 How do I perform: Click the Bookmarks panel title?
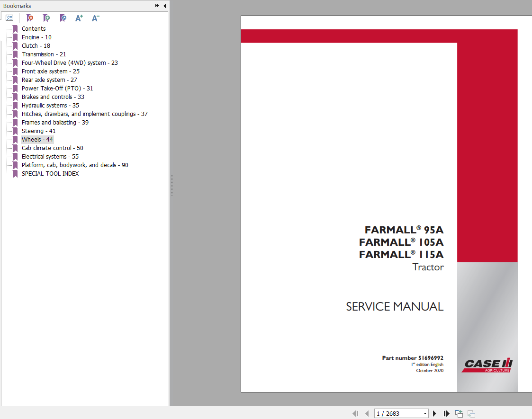click(17, 6)
